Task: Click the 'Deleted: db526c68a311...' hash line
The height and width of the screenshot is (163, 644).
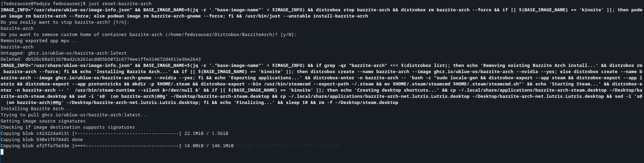Action: coord(101,59)
